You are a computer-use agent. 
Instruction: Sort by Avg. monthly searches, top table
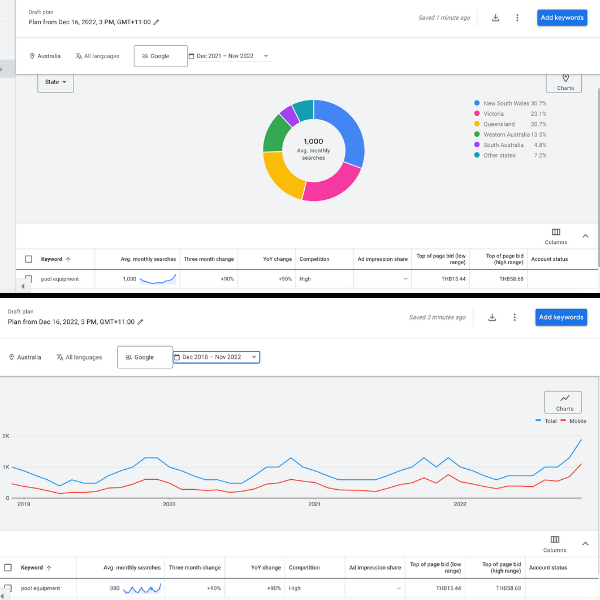[x=148, y=259]
